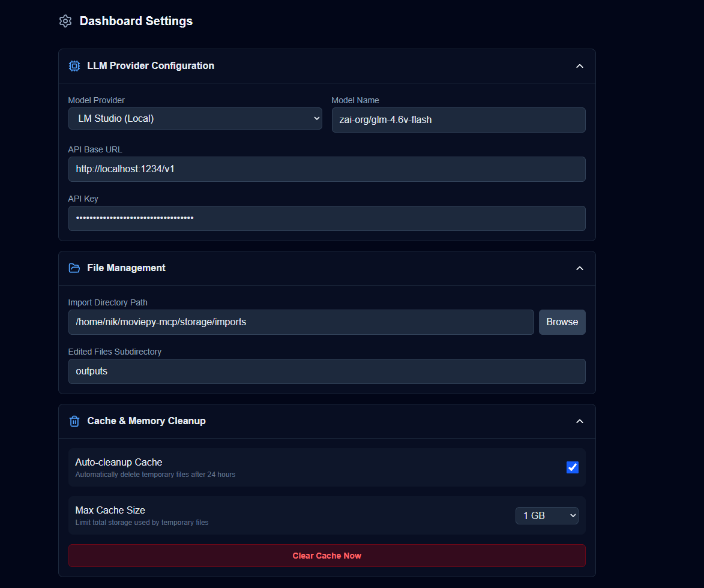Click the API Key label
Screen dimensions: 704x588
83,199
